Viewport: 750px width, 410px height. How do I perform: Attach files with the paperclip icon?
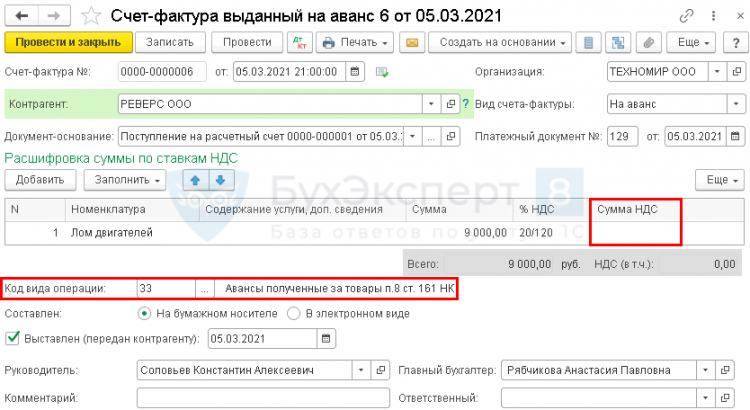click(x=648, y=43)
